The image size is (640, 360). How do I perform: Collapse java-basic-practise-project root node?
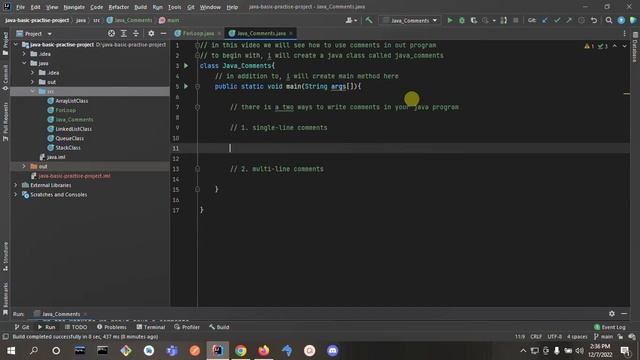pyautogui.click(x=16, y=44)
